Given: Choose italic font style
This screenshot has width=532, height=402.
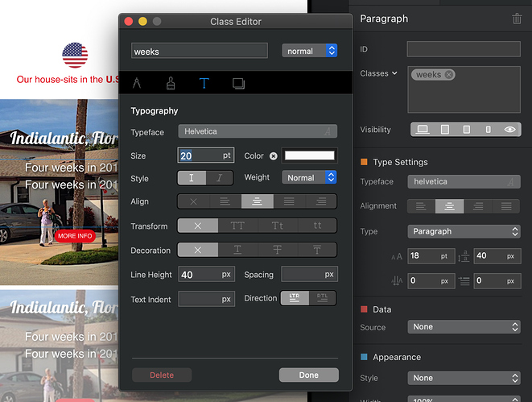Looking at the screenshot, I should [220, 178].
